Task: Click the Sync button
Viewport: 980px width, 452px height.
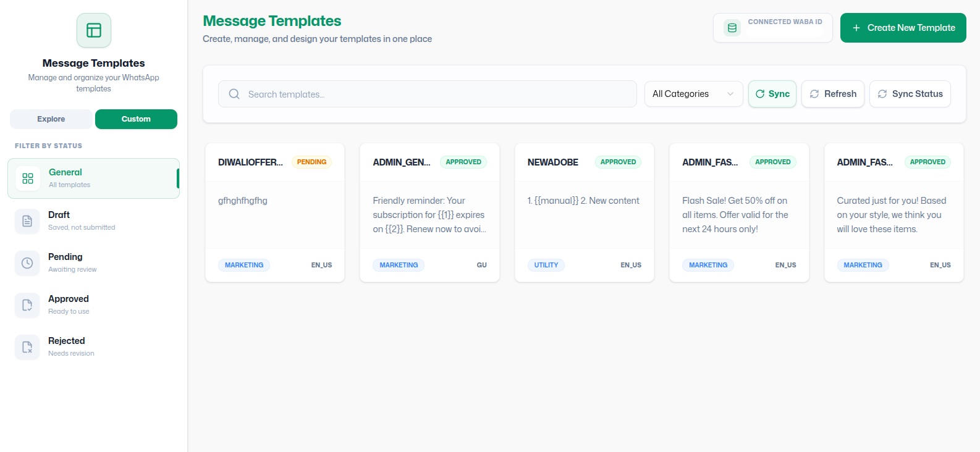Action: coord(772,94)
